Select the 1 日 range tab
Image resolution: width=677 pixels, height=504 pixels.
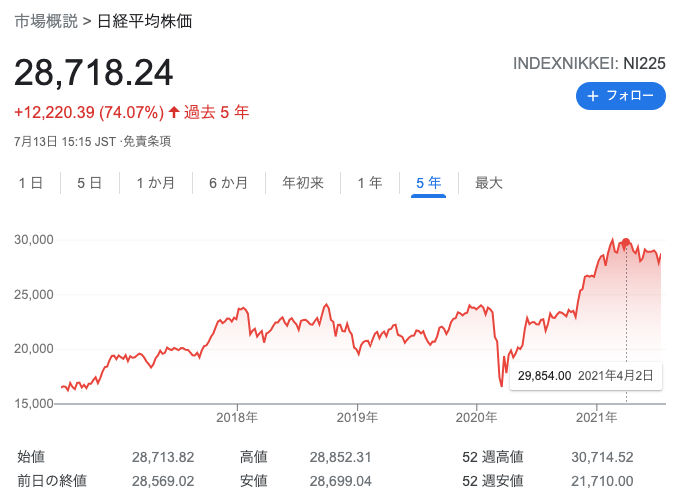[31, 183]
